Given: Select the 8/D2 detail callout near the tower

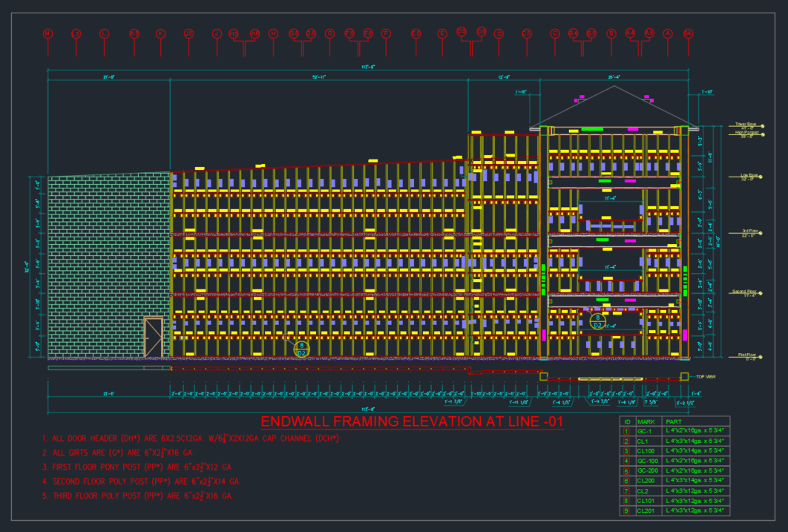Looking at the screenshot, I should click(597, 321).
